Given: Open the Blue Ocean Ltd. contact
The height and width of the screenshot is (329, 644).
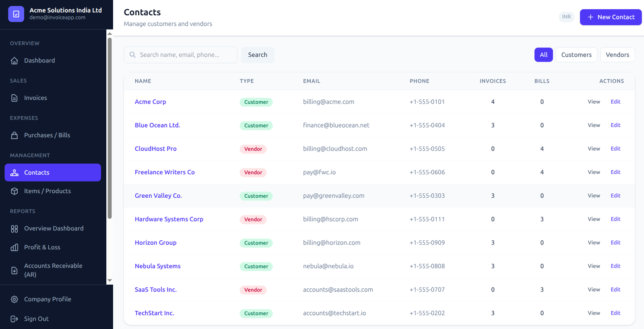Looking at the screenshot, I should 157,125.
